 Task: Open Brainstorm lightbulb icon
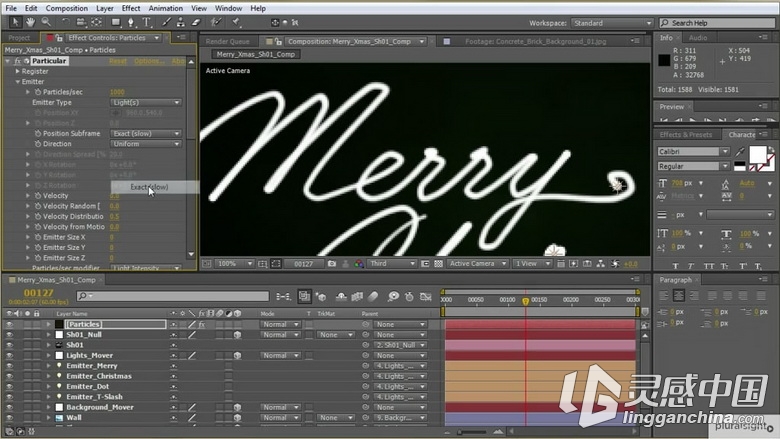393,296
